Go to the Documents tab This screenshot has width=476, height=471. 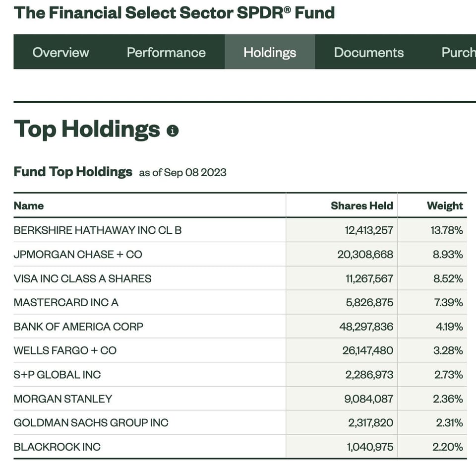point(369,53)
